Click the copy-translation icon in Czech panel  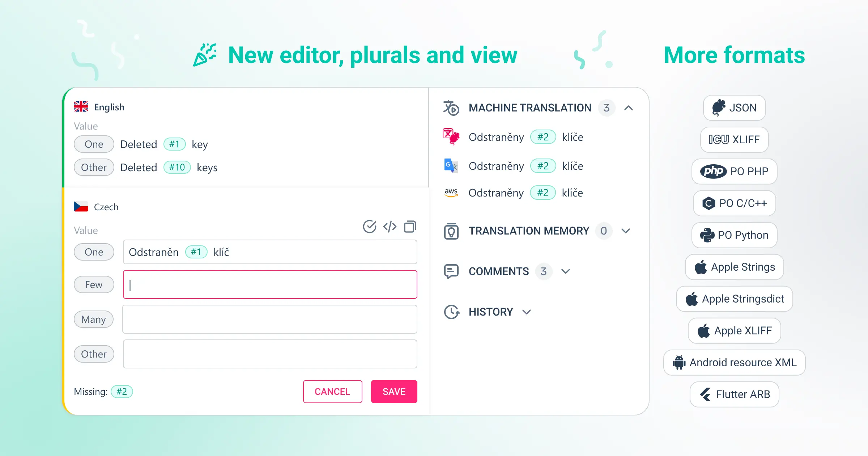[410, 227]
